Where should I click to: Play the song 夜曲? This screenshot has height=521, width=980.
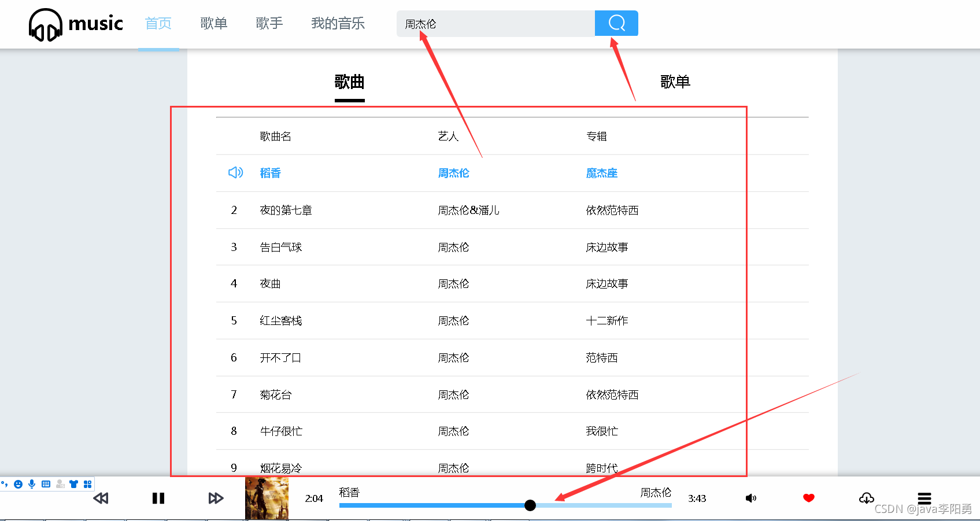click(270, 283)
